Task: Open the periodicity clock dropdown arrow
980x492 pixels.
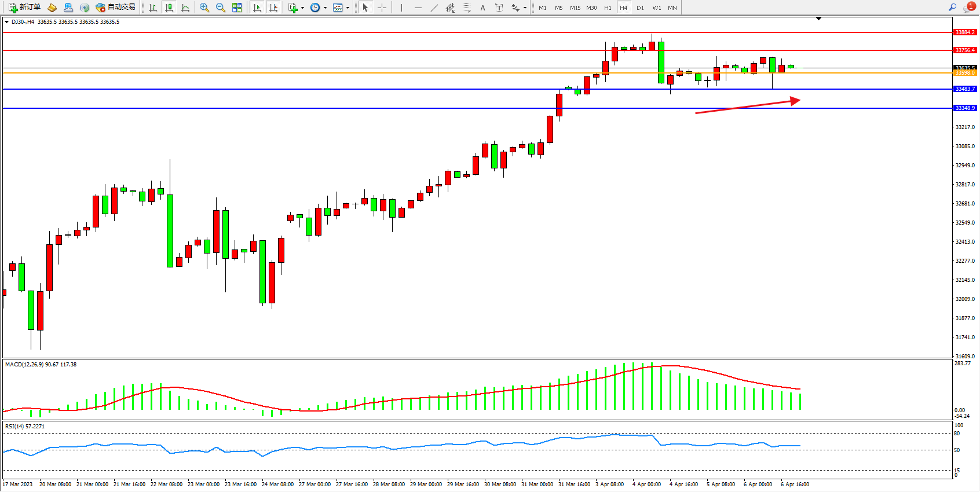Action: click(325, 8)
